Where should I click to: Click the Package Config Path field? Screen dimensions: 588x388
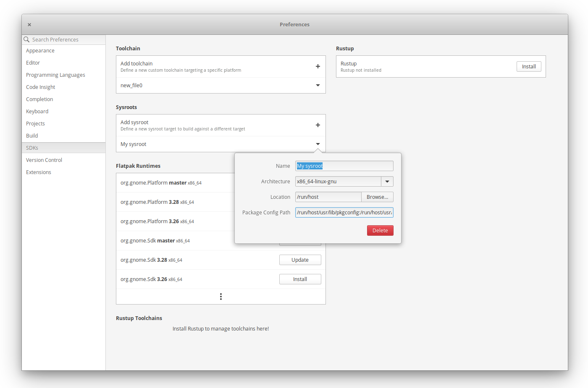point(344,213)
